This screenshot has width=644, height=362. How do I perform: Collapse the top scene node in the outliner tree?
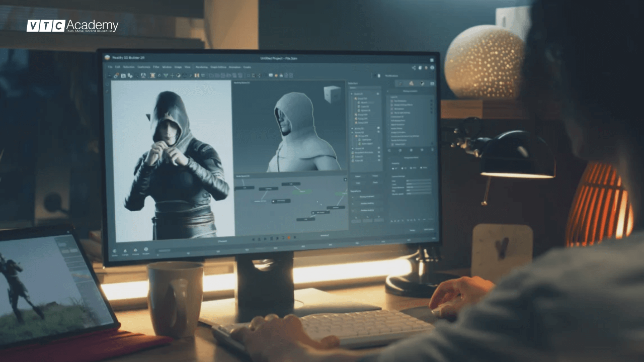click(352, 94)
